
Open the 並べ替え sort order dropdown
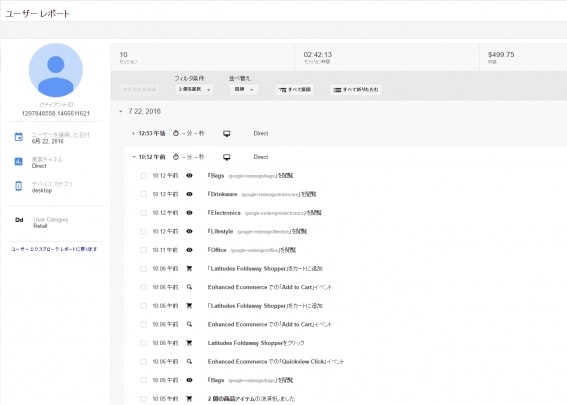[244, 89]
